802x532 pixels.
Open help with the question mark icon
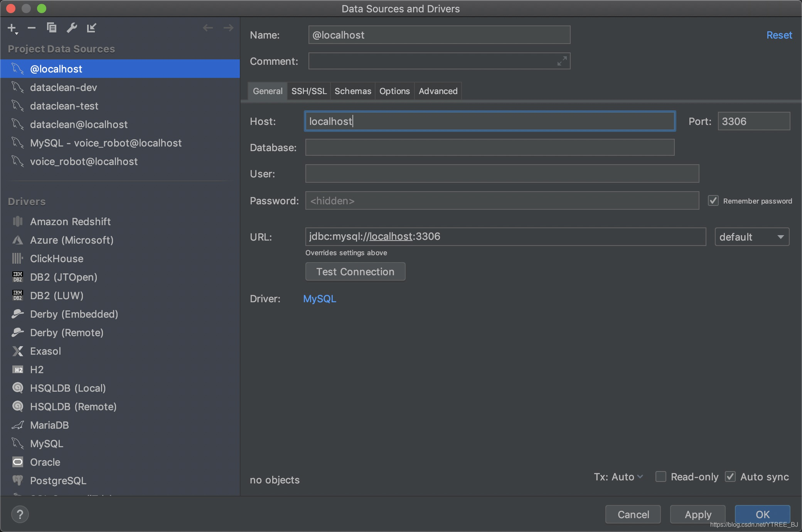(x=20, y=514)
